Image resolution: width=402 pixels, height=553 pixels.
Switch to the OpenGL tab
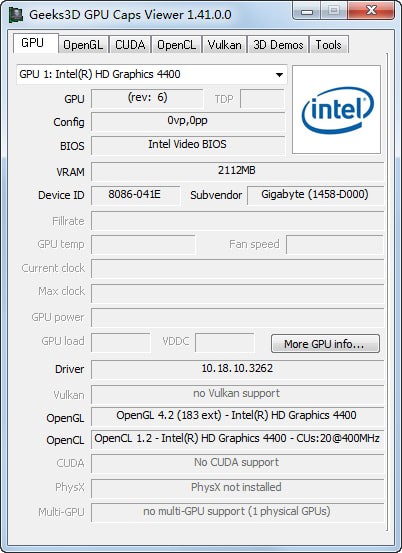pos(83,45)
